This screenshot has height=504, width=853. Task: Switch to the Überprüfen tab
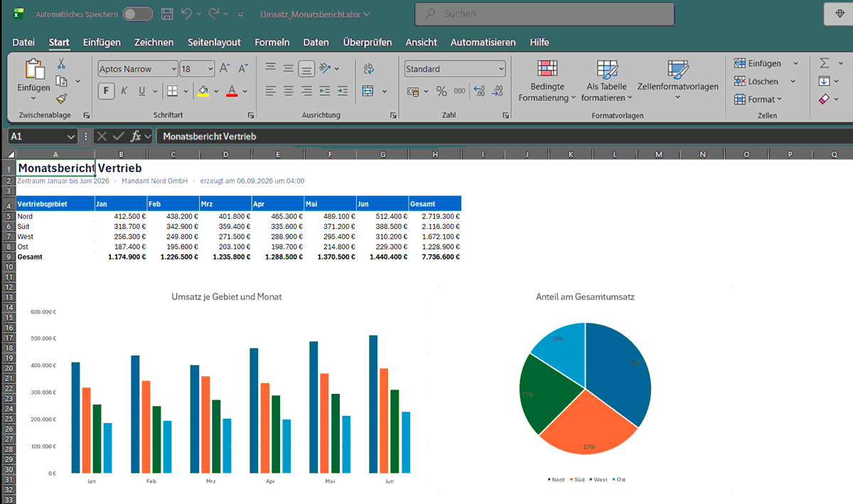pos(367,42)
